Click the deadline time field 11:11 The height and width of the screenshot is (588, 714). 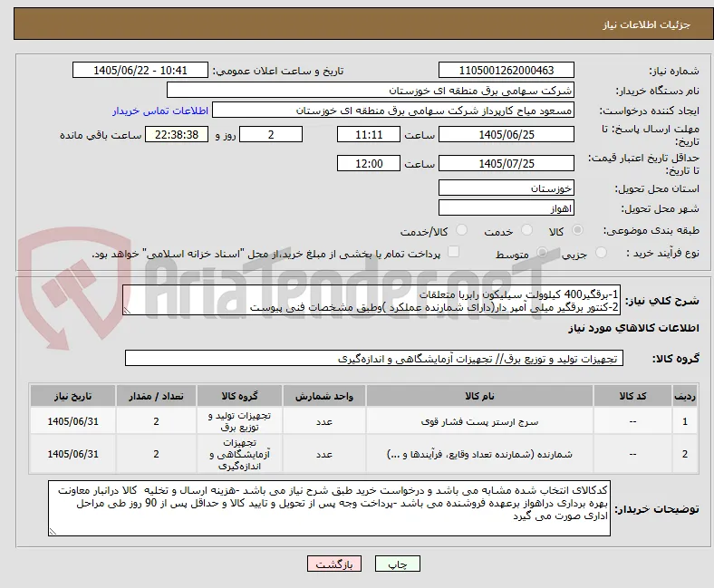369,135
